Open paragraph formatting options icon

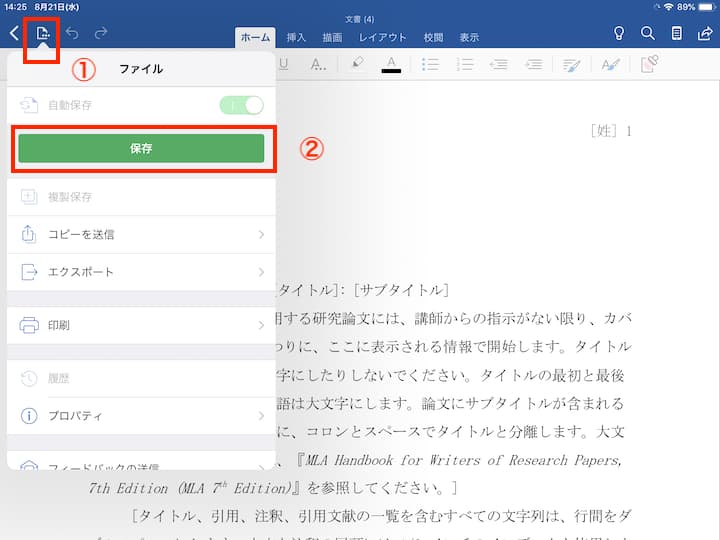(572, 65)
